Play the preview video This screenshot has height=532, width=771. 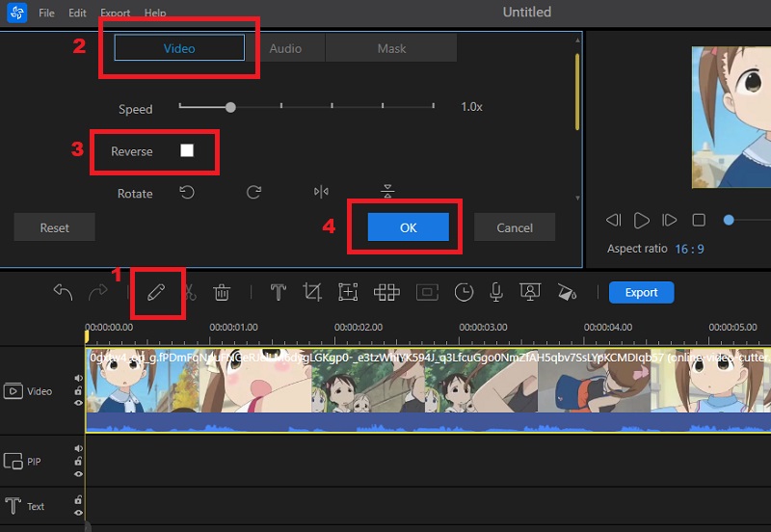[x=641, y=220]
